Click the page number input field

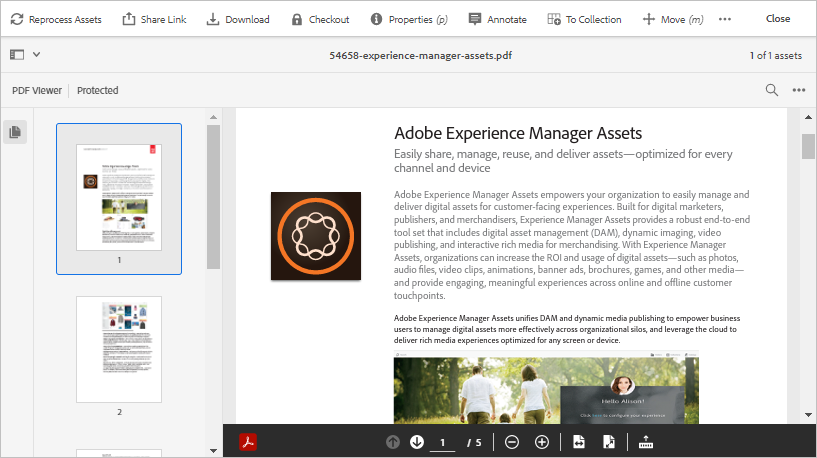click(443, 442)
